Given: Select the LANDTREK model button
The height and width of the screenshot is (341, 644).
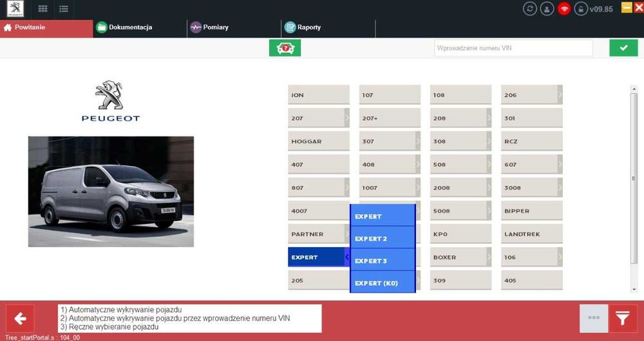Looking at the screenshot, I should [532, 234].
